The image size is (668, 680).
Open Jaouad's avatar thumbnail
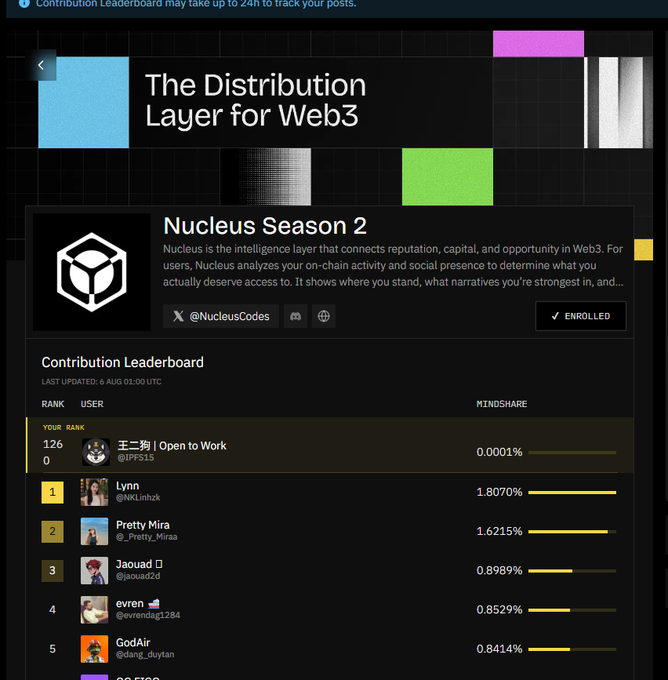tap(95, 571)
